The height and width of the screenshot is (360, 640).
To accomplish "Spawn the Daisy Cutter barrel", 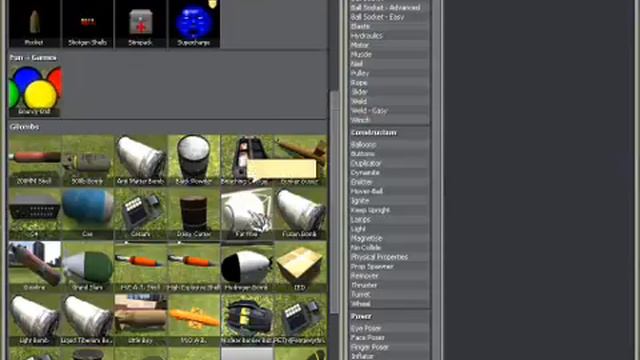I will tap(194, 213).
